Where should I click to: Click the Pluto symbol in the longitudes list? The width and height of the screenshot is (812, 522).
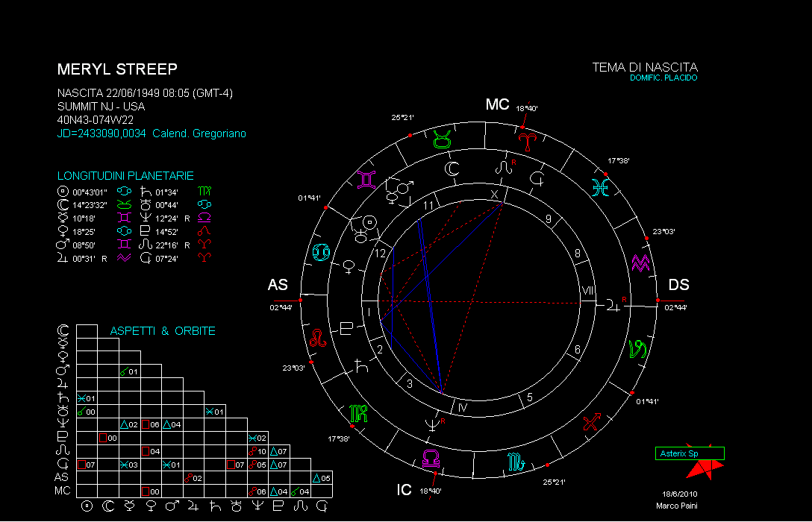pyautogui.click(x=146, y=230)
